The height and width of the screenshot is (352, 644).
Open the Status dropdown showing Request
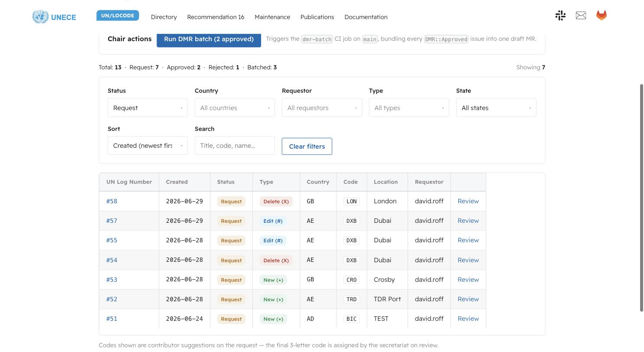click(147, 108)
